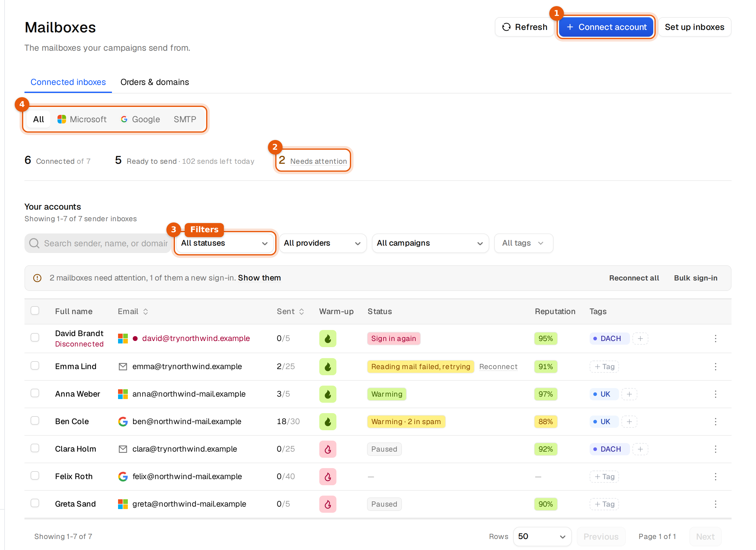Select the David Brandt row checkbox
The height and width of the screenshot is (550, 756).
35,337
